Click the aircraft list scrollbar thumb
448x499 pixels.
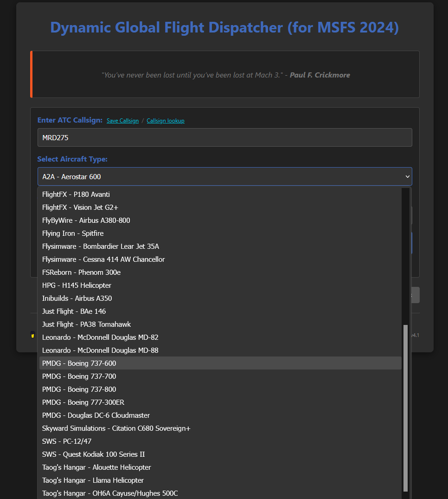(405, 408)
